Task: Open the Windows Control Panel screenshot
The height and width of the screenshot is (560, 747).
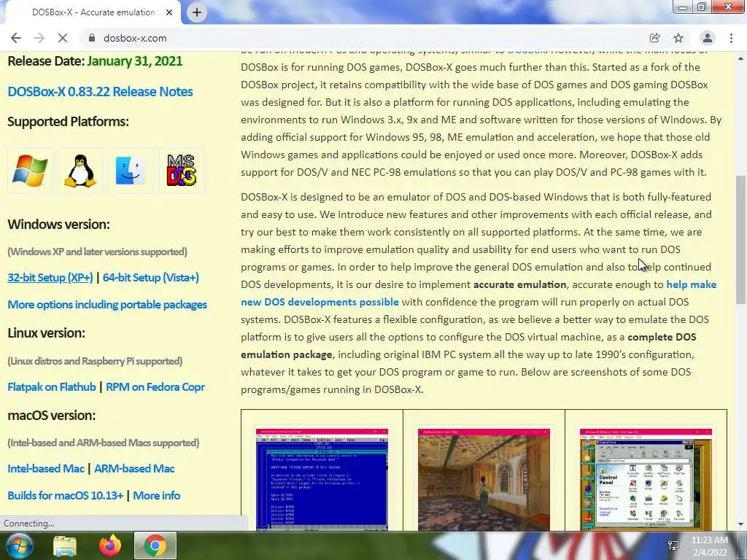Action: [646, 480]
